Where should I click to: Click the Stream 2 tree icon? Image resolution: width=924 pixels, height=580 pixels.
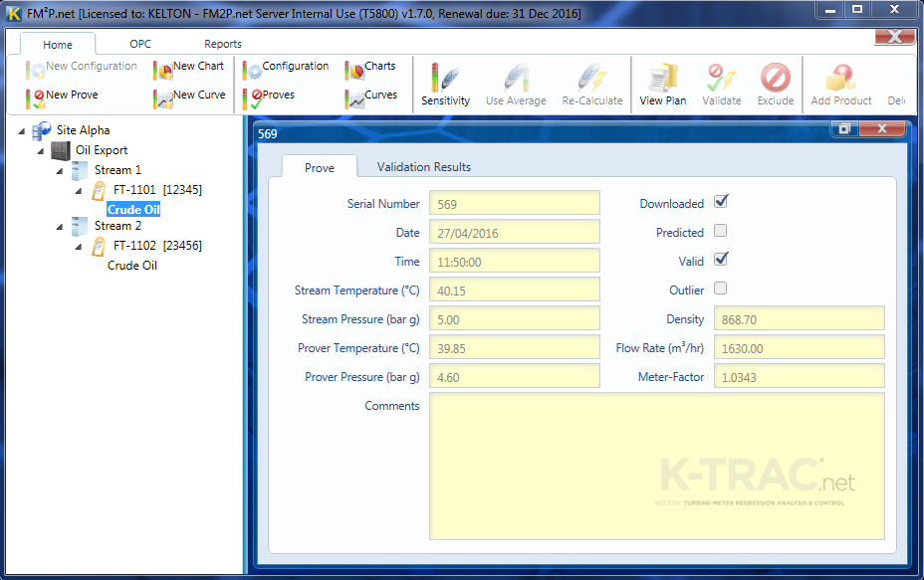click(x=80, y=226)
